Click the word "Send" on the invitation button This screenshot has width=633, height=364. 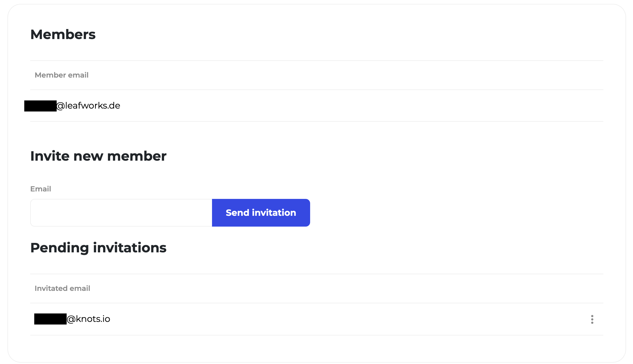(x=238, y=212)
